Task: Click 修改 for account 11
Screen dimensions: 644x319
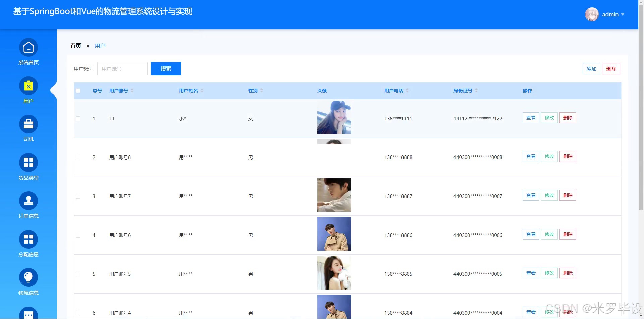Action: point(549,118)
